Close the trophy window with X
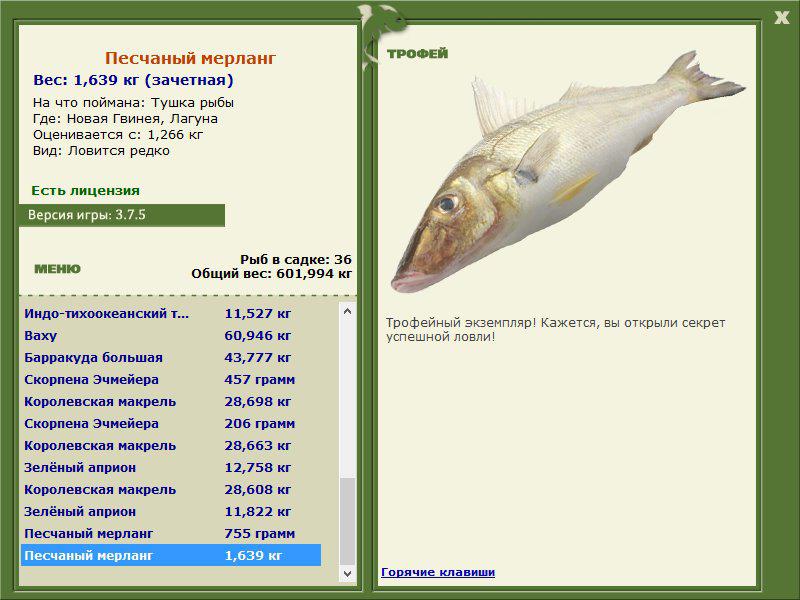Viewport: 800px width, 600px height. point(782,18)
